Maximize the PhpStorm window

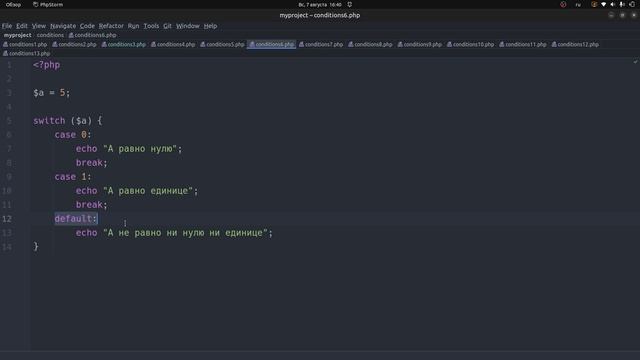point(622,15)
